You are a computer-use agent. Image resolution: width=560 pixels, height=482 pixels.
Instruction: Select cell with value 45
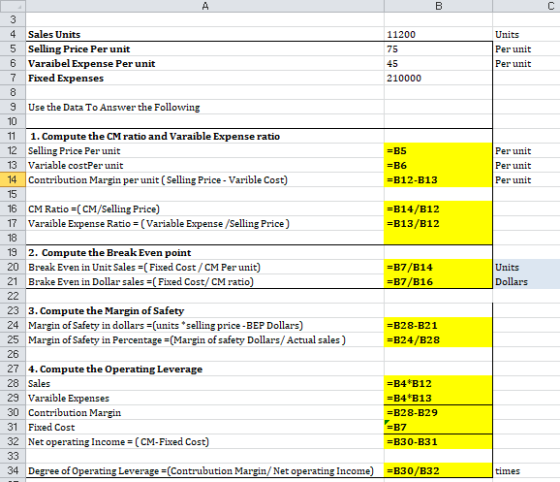[439, 64]
